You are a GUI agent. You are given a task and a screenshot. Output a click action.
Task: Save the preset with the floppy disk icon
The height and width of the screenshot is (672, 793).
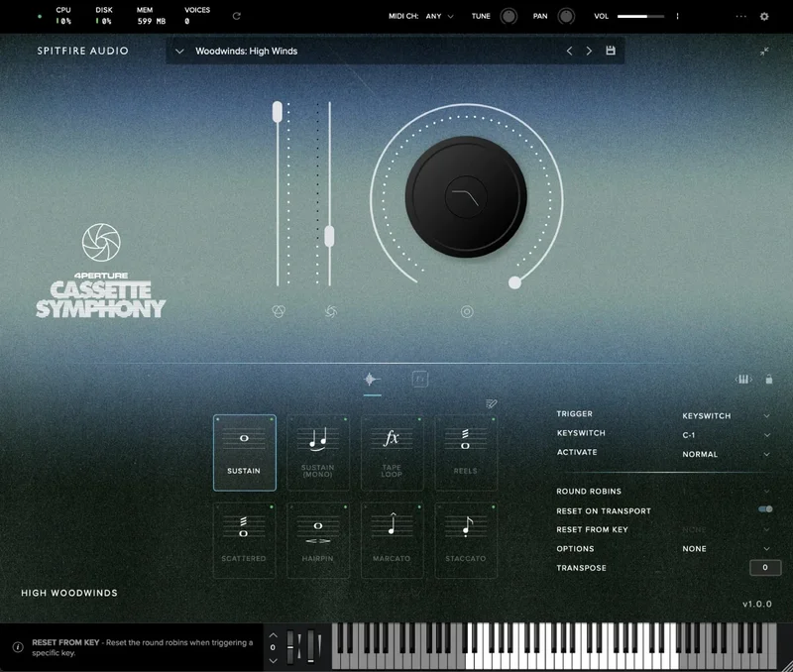[x=611, y=51]
